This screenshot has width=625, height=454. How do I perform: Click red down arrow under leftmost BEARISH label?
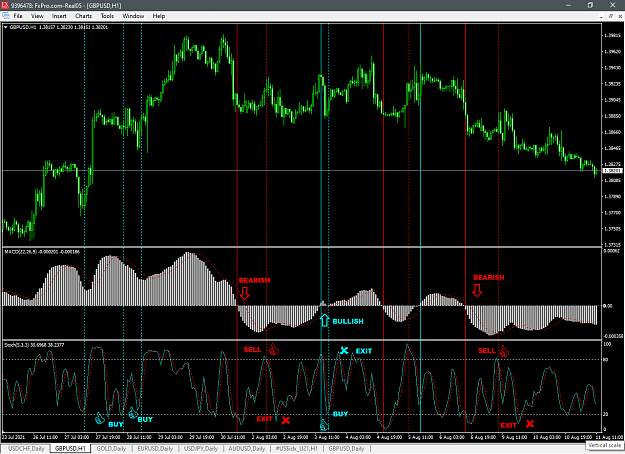(245, 294)
